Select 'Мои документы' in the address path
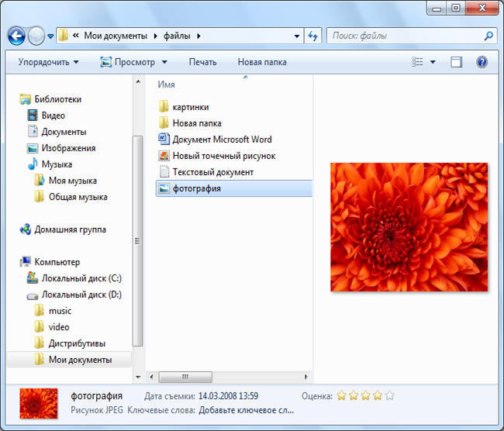The image size is (504, 431). click(x=116, y=36)
